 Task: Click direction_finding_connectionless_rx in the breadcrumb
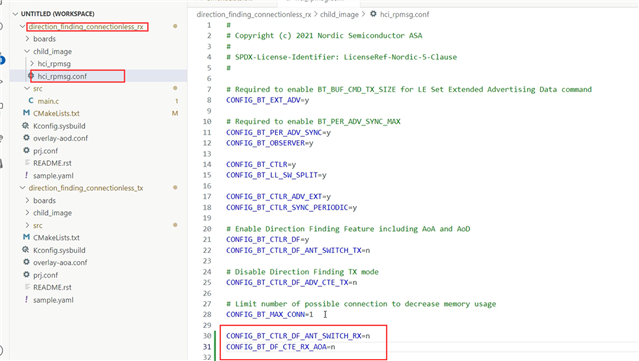point(254,14)
